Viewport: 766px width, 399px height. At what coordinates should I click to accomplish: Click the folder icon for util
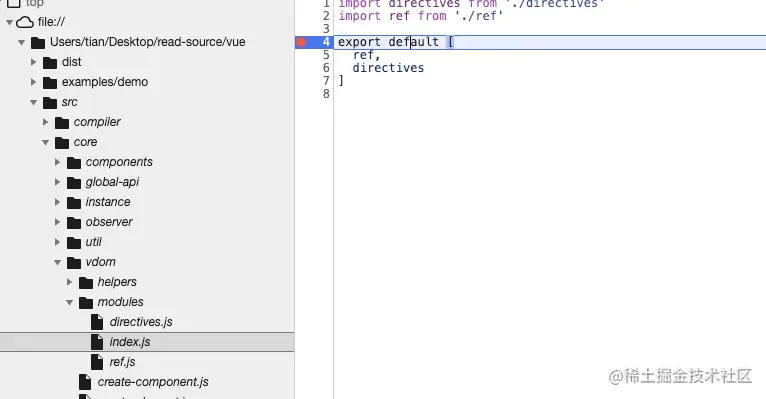pos(74,243)
